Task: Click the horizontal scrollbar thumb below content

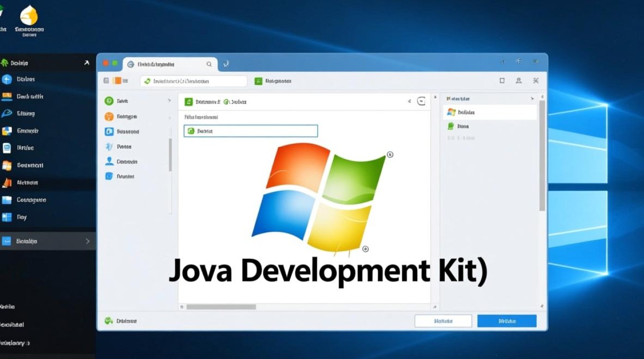Action: coord(221,307)
